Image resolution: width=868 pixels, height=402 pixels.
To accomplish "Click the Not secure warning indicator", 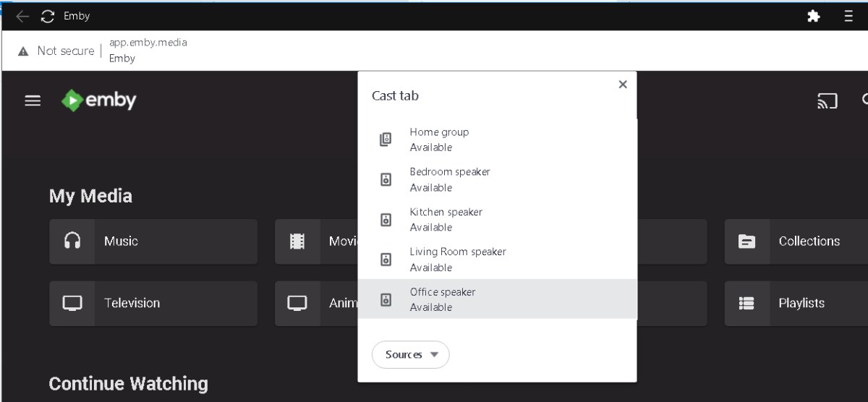I will pyautogui.click(x=56, y=51).
